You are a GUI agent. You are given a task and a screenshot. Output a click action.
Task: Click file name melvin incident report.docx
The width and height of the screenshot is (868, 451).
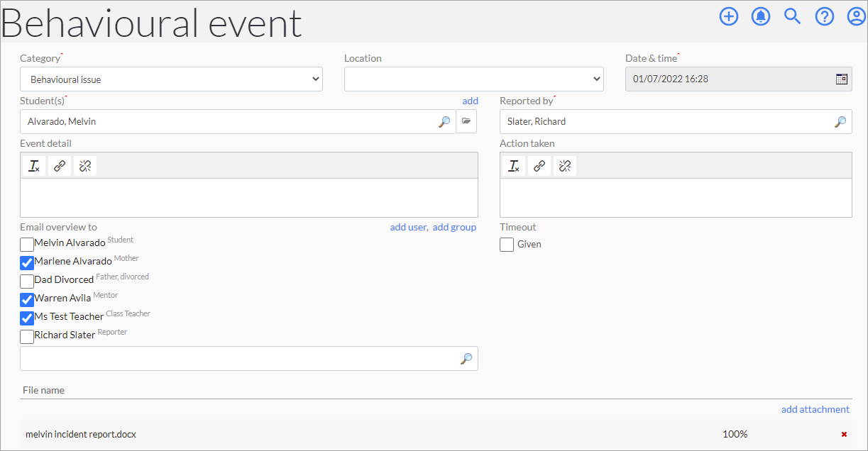[x=81, y=434]
